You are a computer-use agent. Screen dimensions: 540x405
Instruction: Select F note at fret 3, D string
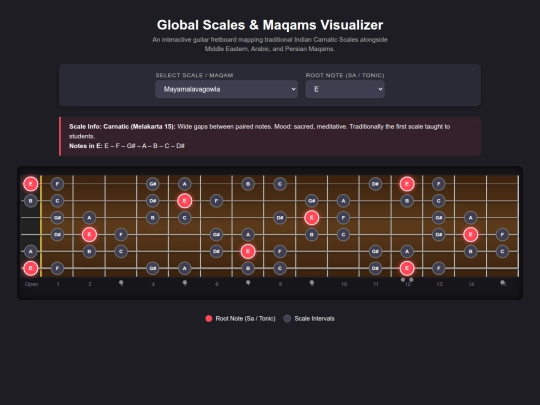[121, 235]
